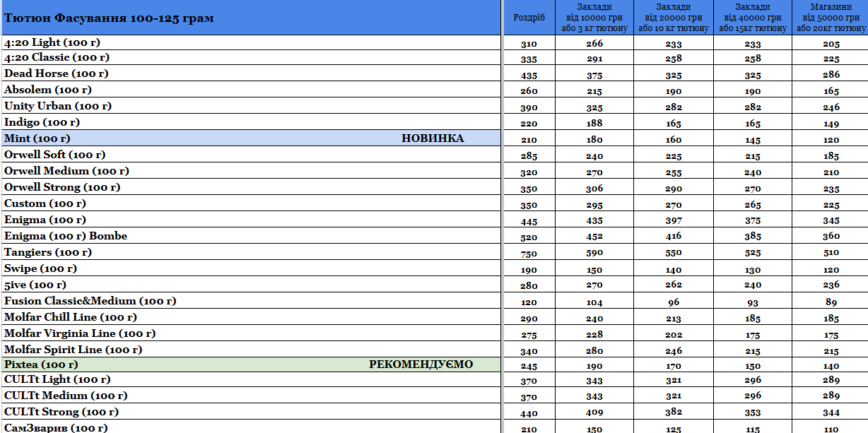This screenshot has height=433, width=868.
Task: Click price 89 in Fusion Classic&Medium row
Action: [831, 302]
